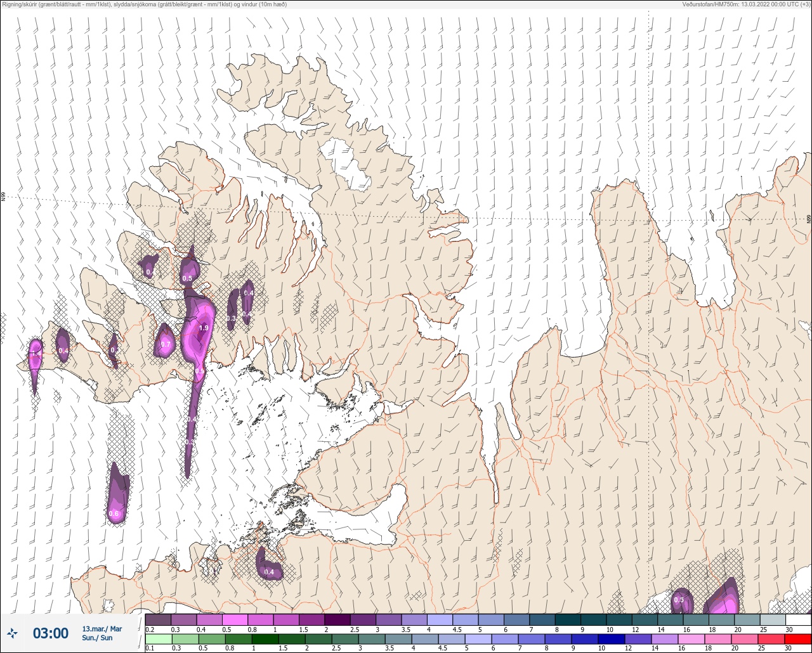The height and width of the screenshot is (653, 812).
Task: Click the 'Sun./ Sun' weekday text
Action: click(x=97, y=638)
